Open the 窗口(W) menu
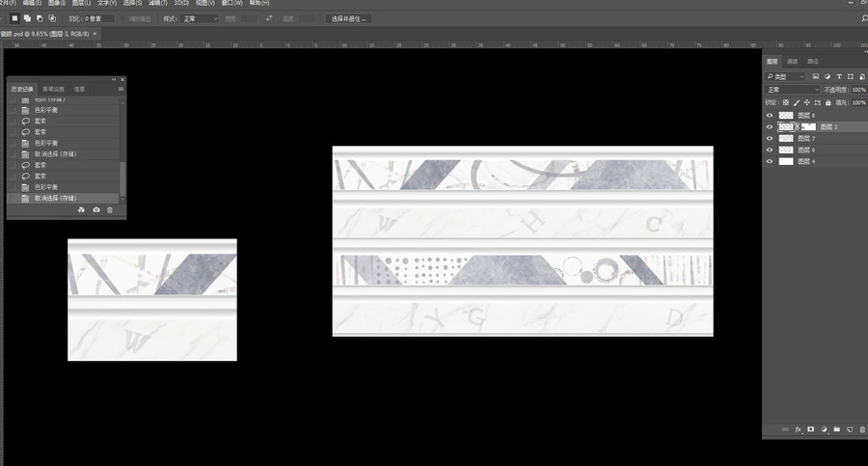Viewport: 868px width, 466px height. click(231, 3)
